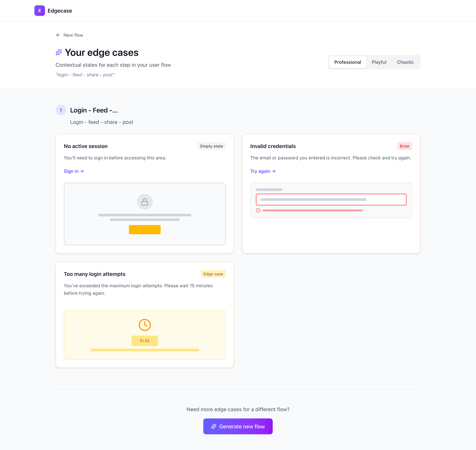The height and width of the screenshot is (450, 476).
Task: Click the Login - Feed -... step heading
Action: 94,110
